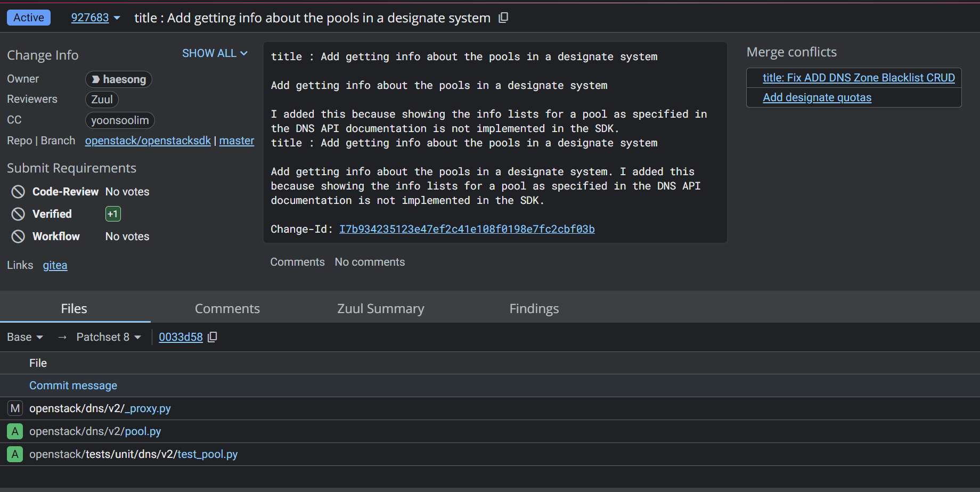The width and height of the screenshot is (980, 492).
Task: Click the A badge for pool.py
Action: tap(15, 431)
